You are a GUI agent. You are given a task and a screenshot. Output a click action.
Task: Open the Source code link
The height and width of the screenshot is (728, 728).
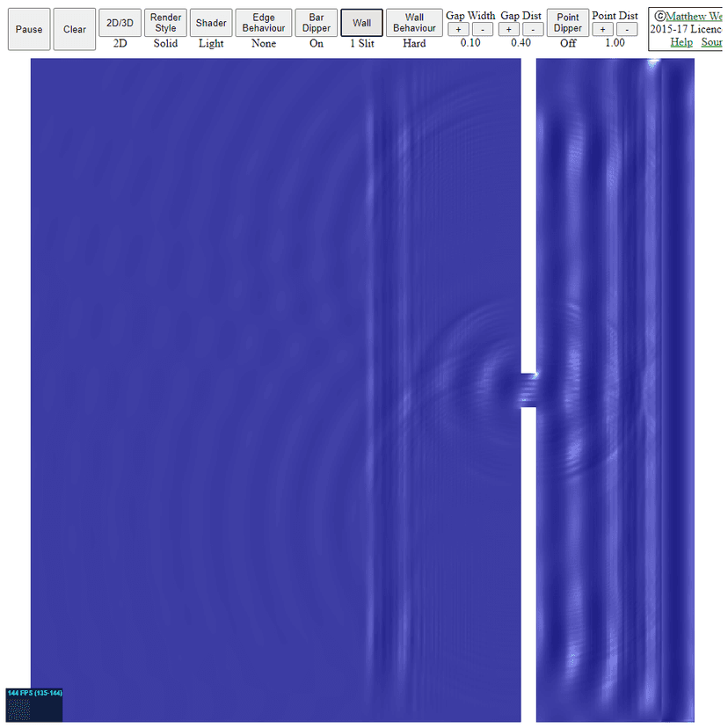tap(711, 41)
